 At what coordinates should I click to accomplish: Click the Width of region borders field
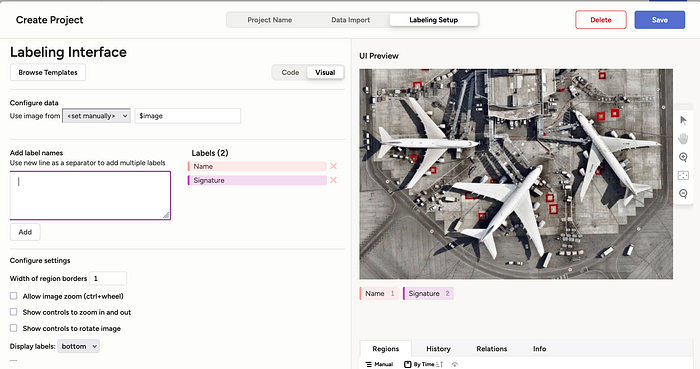108,278
